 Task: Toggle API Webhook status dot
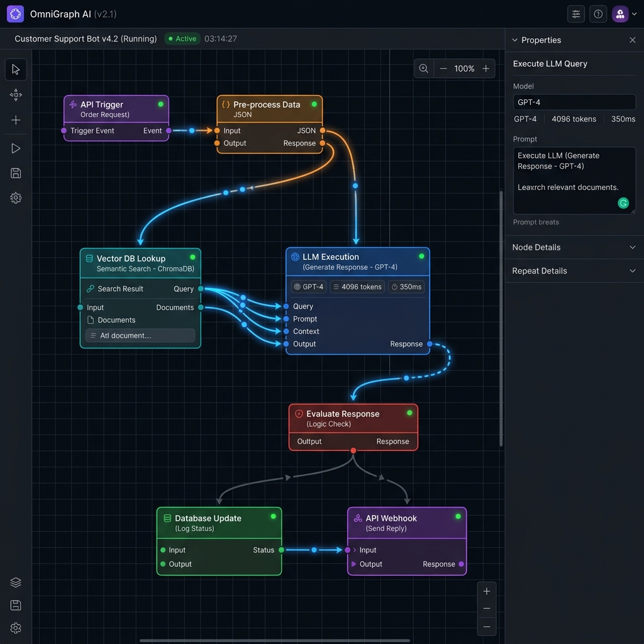coord(458,516)
